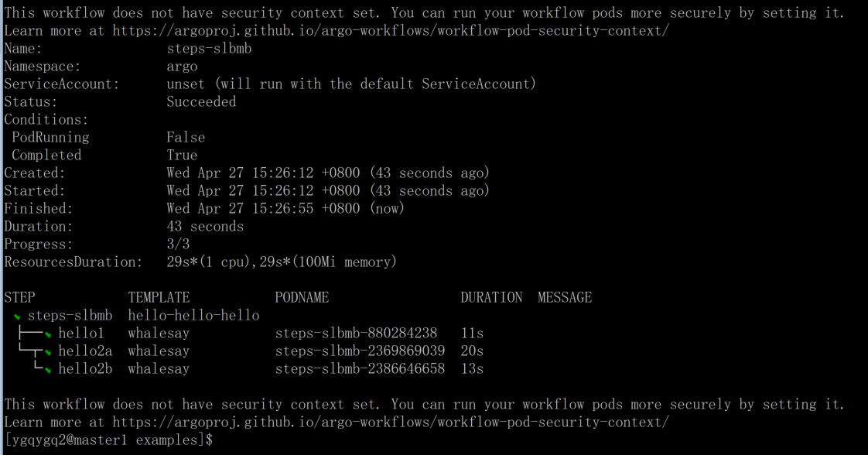Viewport: 868px width, 455px height.
Task: Click the green checkmark next to hello1
Action: tap(48, 334)
